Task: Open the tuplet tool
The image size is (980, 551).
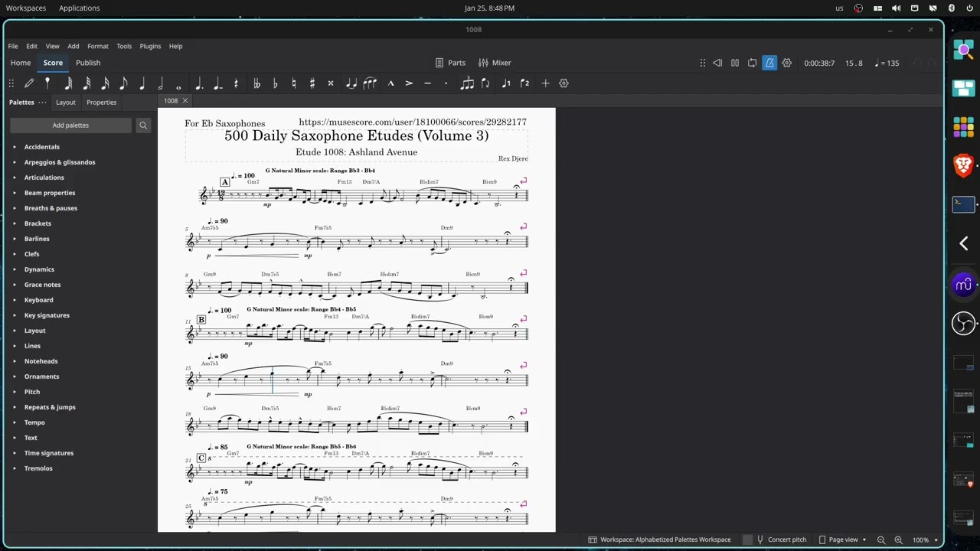Action: (x=466, y=83)
